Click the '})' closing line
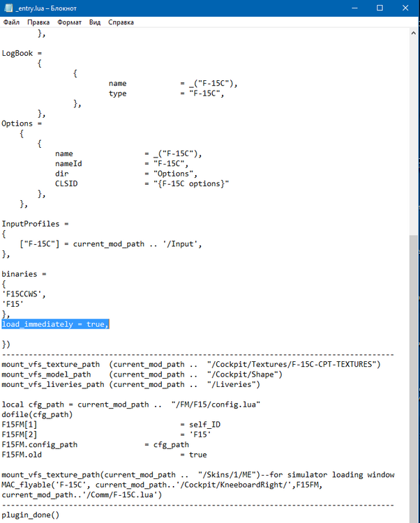The width and height of the screenshot is (420, 523). pyautogui.click(x=6, y=344)
